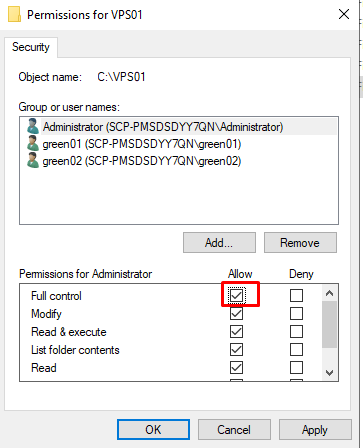363x448 pixels.
Task: Click the permissions list scrollbar thumb
Action: (329, 324)
